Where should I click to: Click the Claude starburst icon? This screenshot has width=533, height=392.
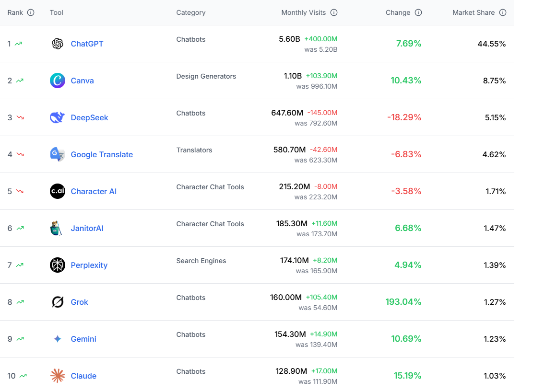[x=58, y=376]
